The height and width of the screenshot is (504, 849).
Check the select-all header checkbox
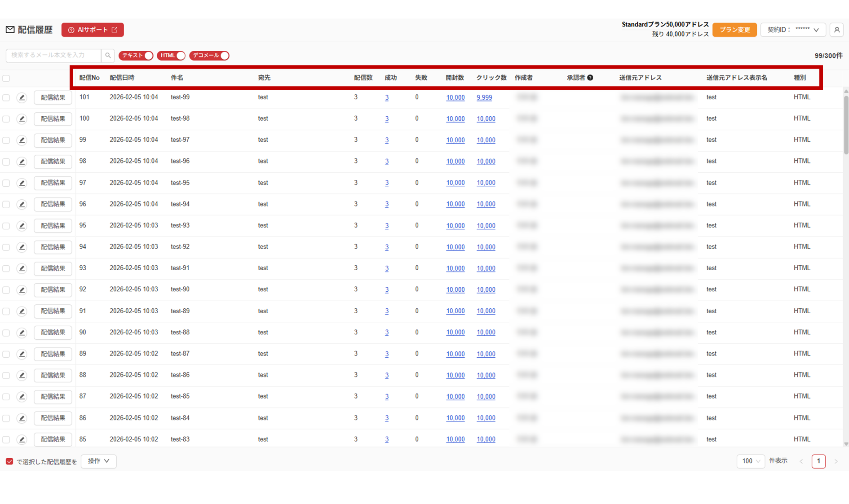coord(6,79)
